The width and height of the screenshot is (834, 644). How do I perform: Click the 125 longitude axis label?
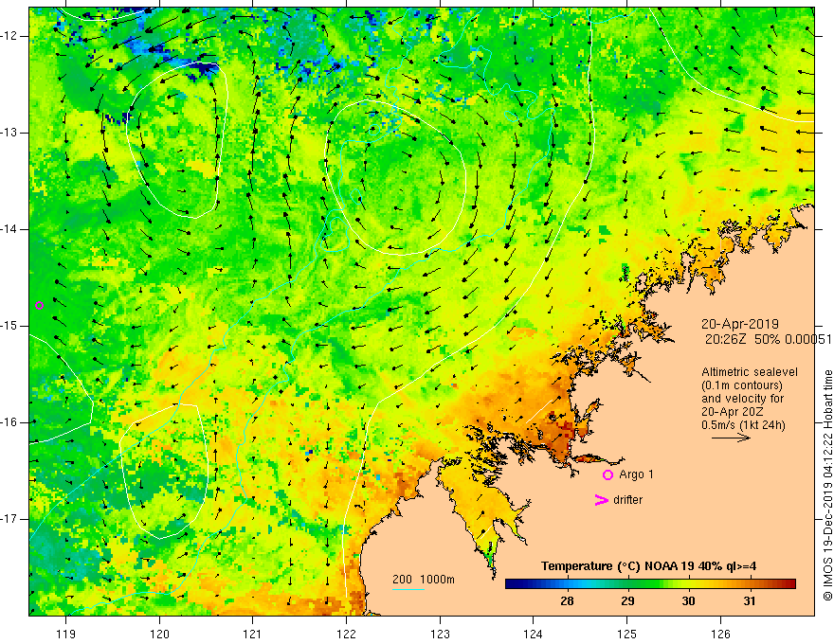(627, 634)
